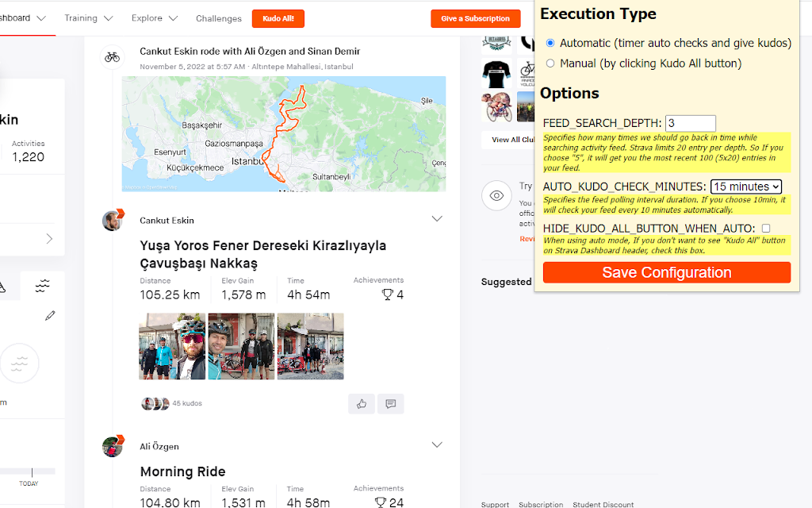Viewport: 812px width, 508px height.
Task: Click Cankut Eskin name link on activity
Action: [167, 221]
